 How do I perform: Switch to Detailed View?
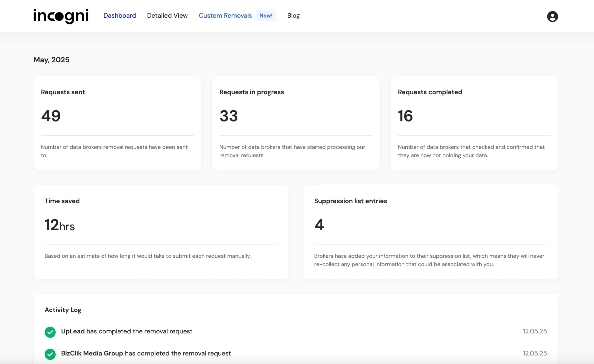click(167, 16)
